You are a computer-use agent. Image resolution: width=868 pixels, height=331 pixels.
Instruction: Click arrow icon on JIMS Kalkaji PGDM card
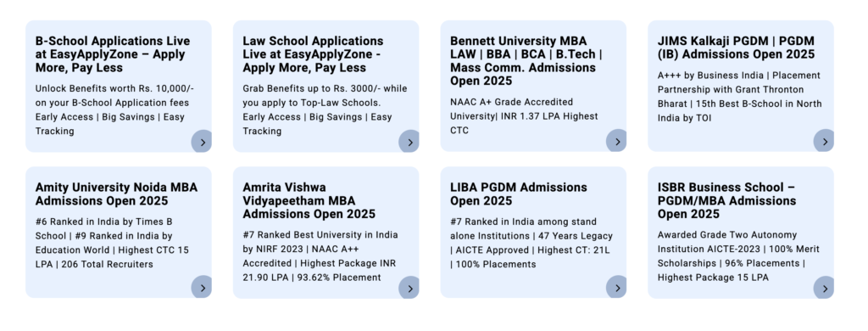pos(824,142)
